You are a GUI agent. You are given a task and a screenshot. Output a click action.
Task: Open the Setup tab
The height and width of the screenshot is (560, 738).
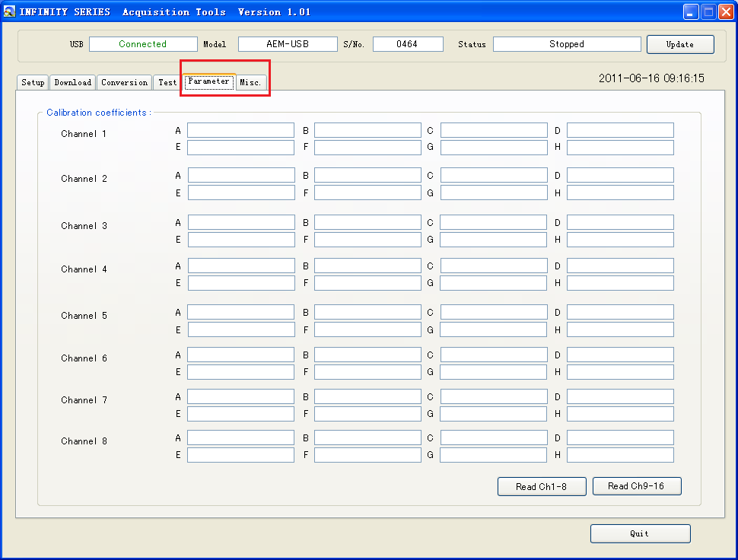click(33, 82)
